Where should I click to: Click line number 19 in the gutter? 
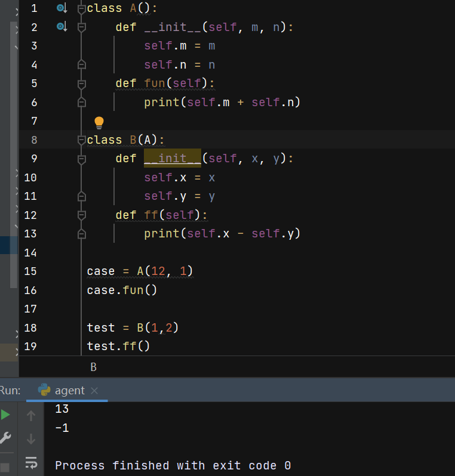pos(30,347)
